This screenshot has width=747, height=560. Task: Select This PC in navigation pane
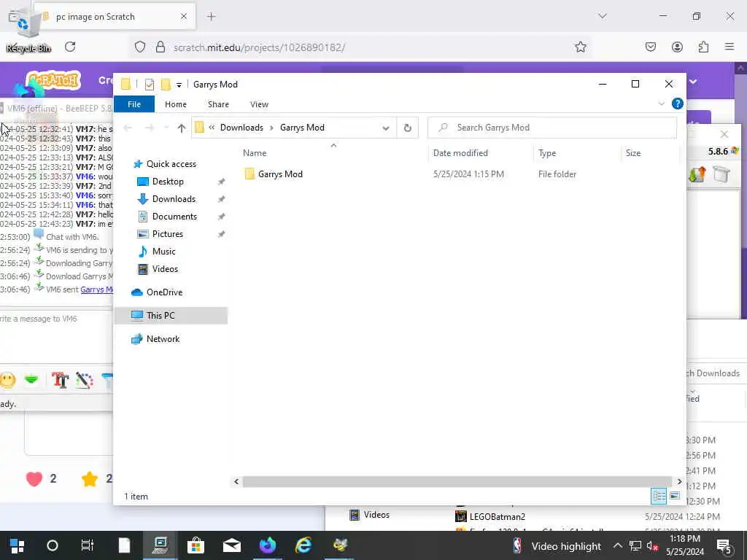160,315
